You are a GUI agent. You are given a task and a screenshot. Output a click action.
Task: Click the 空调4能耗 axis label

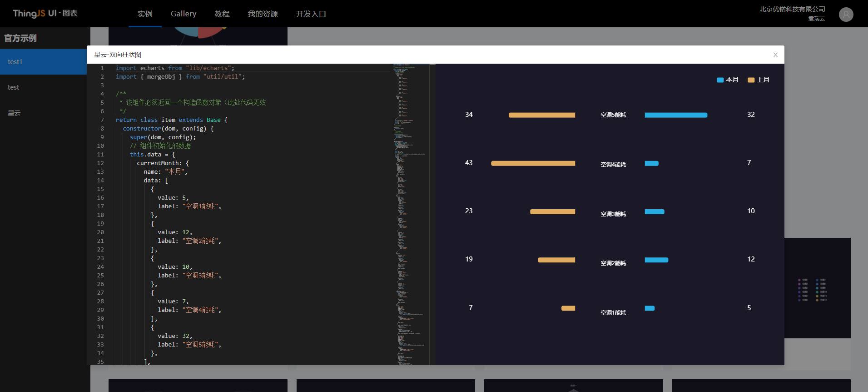[613, 165]
